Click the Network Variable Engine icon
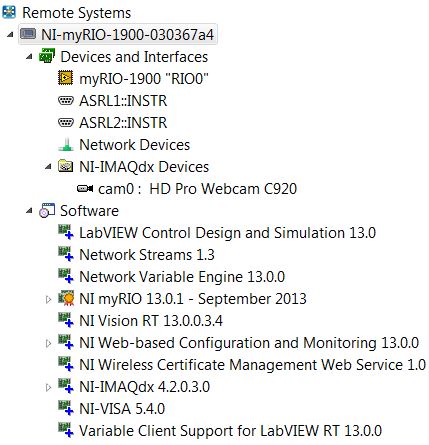429x445 pixels. pos(66,276)
